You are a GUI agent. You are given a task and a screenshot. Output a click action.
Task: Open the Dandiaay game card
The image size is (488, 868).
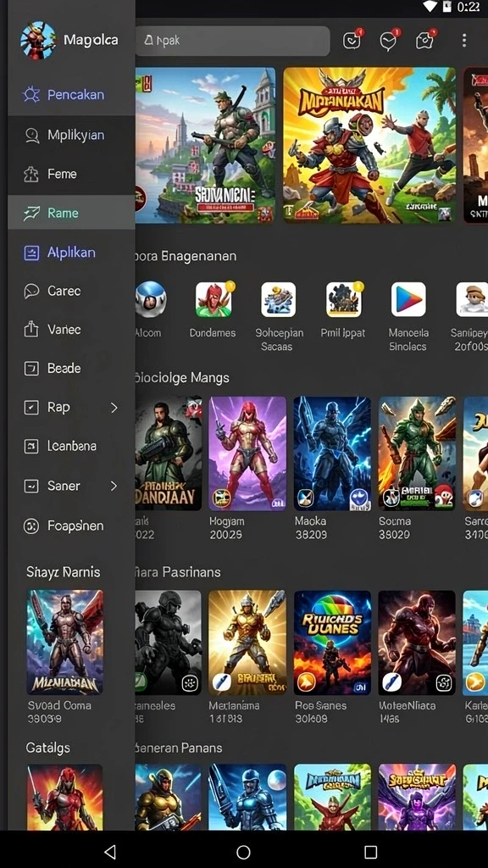click(x=169, y=453)
